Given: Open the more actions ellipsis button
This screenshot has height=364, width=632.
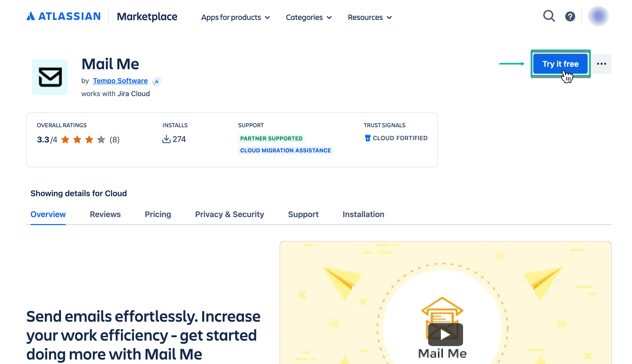Looking at the screenshot, I should tap(601, 64).
